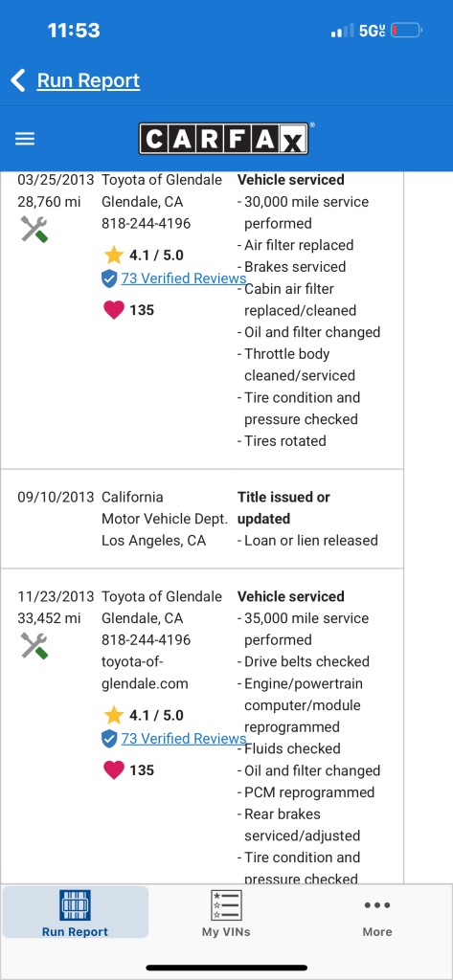This screenshot has width=453, height=980.
Task: Switch to My VINs tab
Action: 226,913
